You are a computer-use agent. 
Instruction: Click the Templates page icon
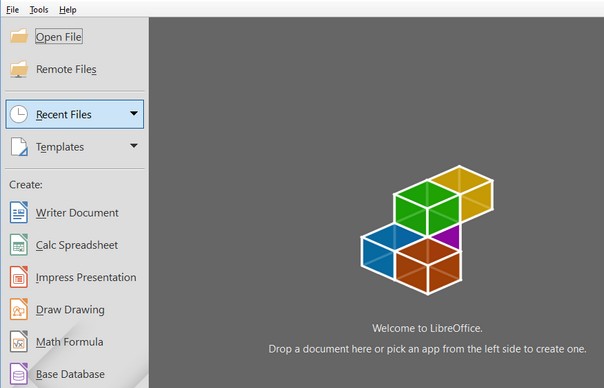point(19,147)
